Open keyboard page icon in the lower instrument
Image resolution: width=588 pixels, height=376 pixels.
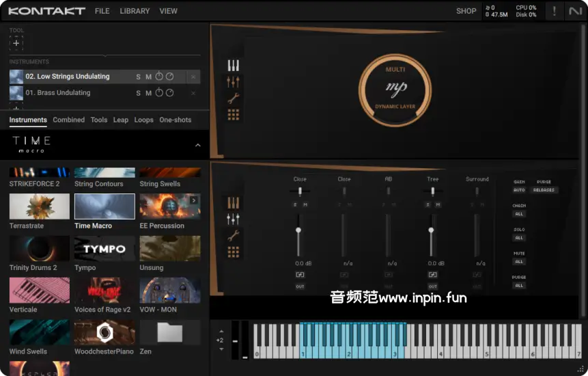tap(234, 203)
